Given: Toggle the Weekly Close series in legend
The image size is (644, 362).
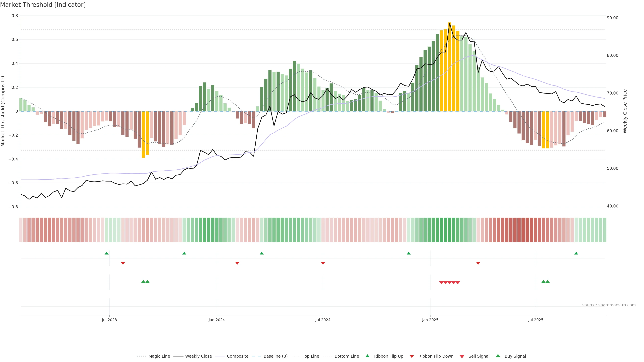Looking at the screenshot, I should click(198, 356).
